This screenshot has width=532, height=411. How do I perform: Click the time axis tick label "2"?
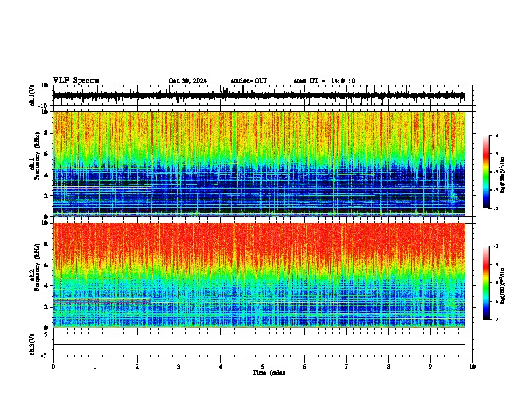coord(137,367)
